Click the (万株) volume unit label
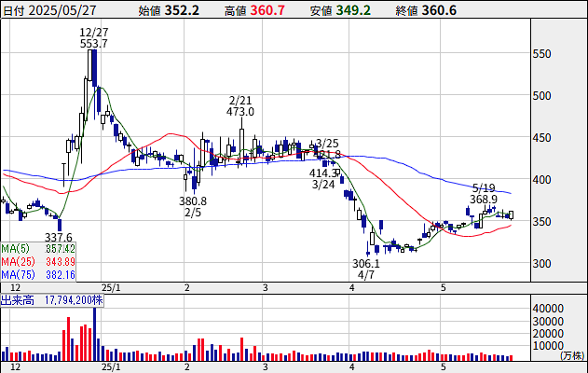Screen dimensions: 588x373 pyautogui.click(x=573, y=355)
